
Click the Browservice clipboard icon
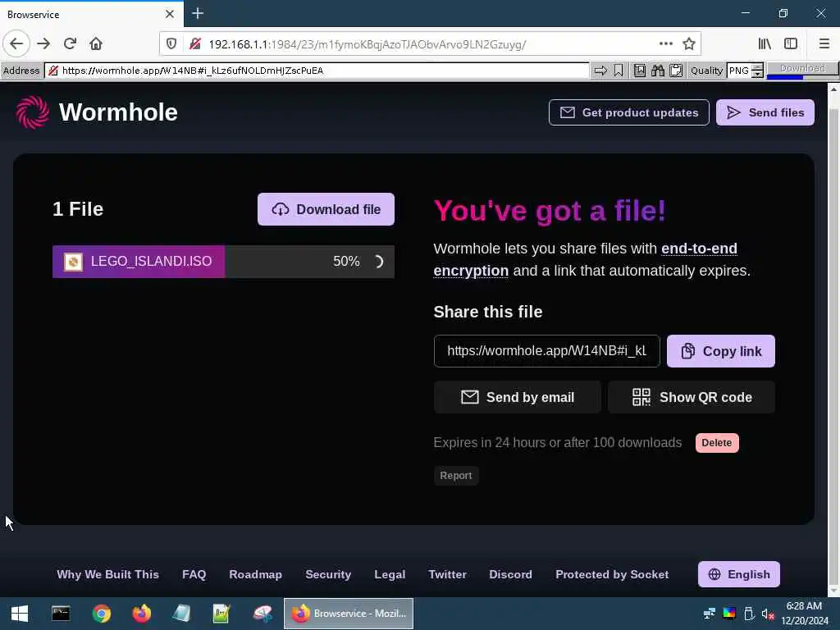click(676, 71)
